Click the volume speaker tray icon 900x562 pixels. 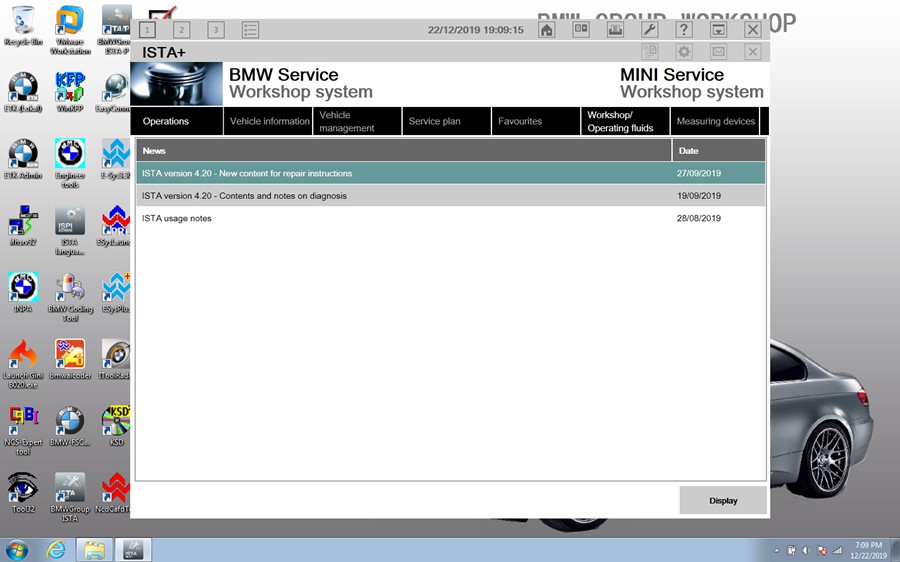point(806,550)
